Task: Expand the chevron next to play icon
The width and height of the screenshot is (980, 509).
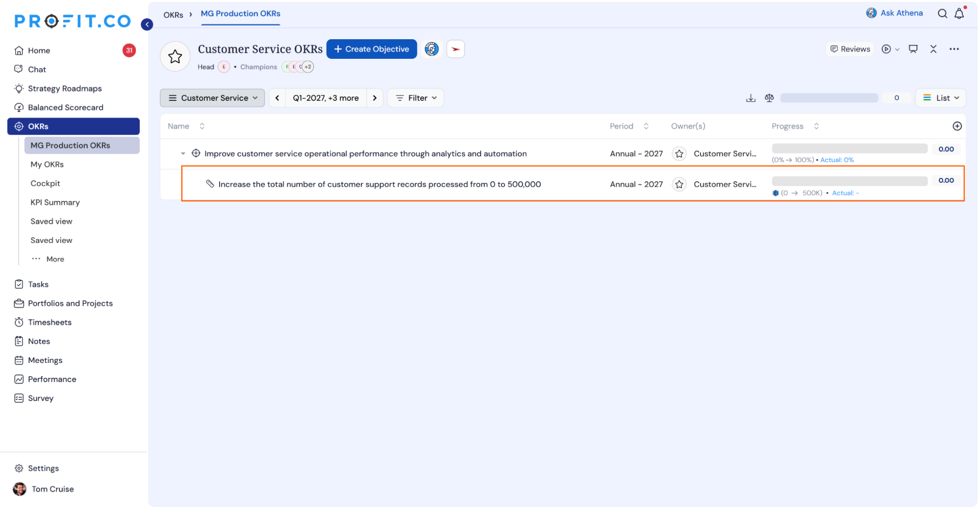Action: coord(897,49)
